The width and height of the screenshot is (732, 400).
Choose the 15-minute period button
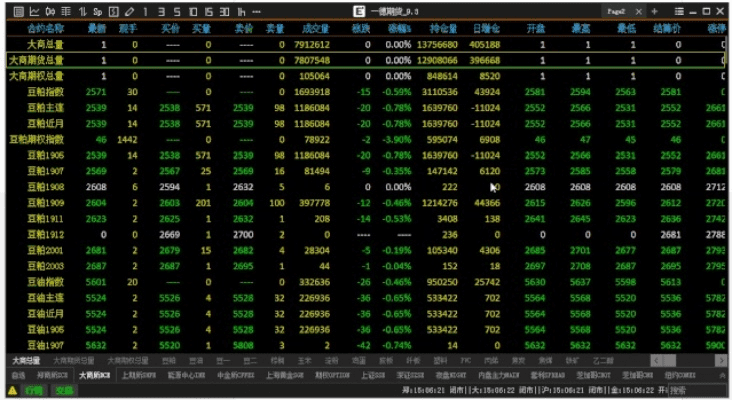tap(208, 10)
